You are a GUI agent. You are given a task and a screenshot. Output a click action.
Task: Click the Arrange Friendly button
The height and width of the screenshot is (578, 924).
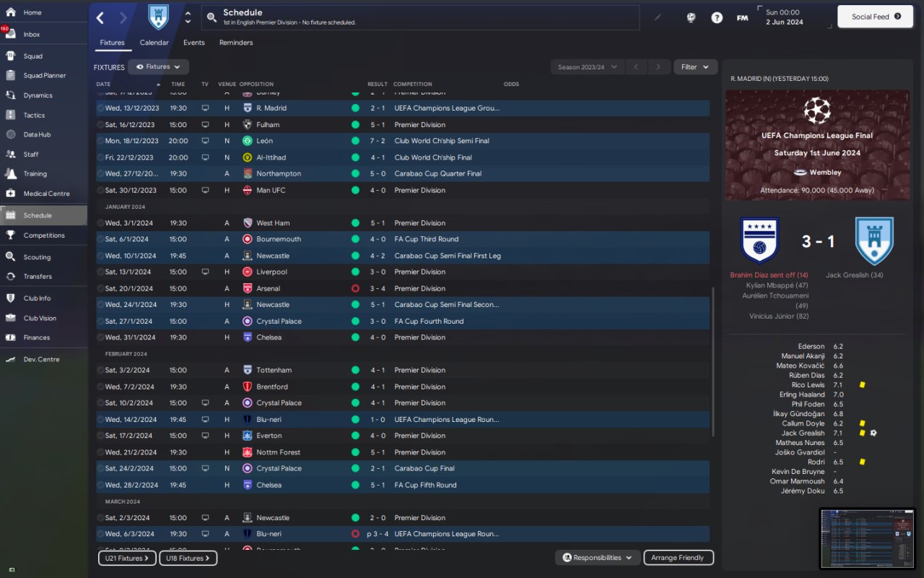click(x=678, y=558)
